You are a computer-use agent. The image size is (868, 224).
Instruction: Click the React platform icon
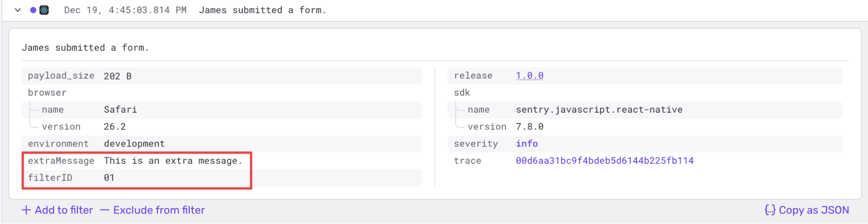(x=44, y=10)
